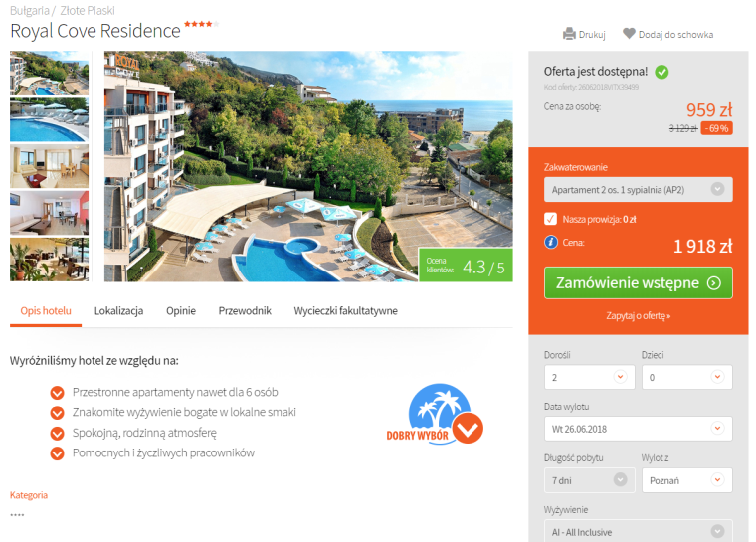
Task: Click the printer Drukuj icon
Action: [x=569, y=34]
